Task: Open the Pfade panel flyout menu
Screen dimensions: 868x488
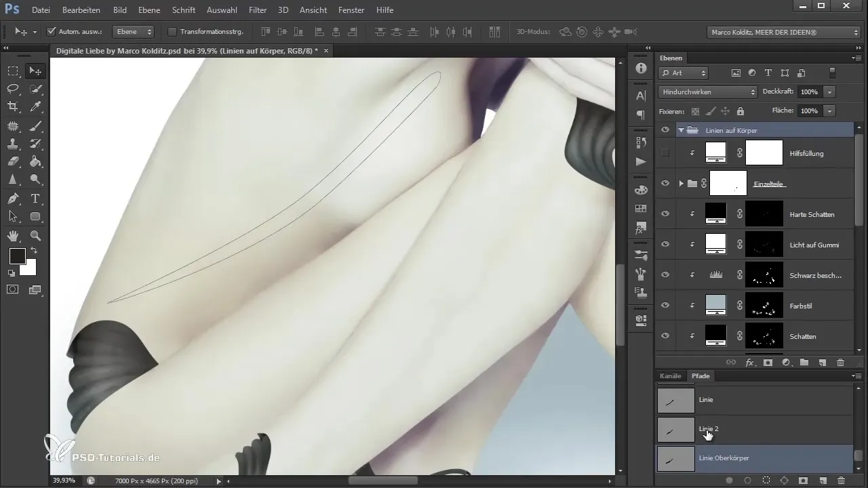Action: 857,375
